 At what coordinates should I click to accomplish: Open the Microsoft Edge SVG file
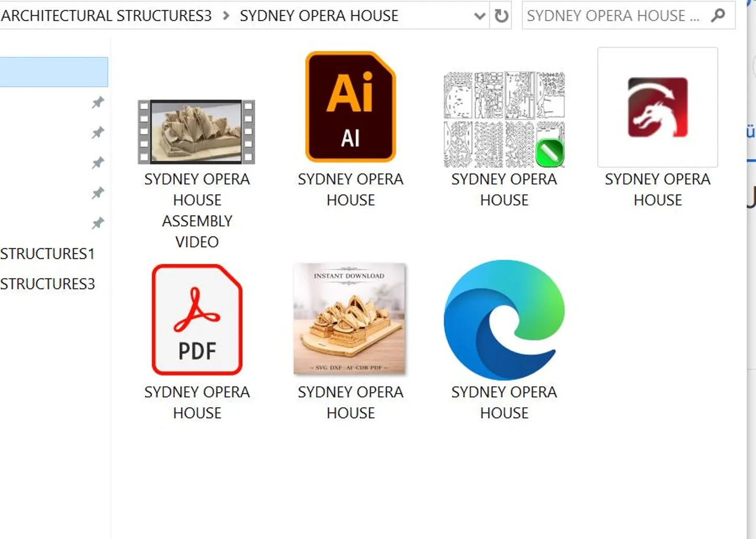[x=504, y=320]
